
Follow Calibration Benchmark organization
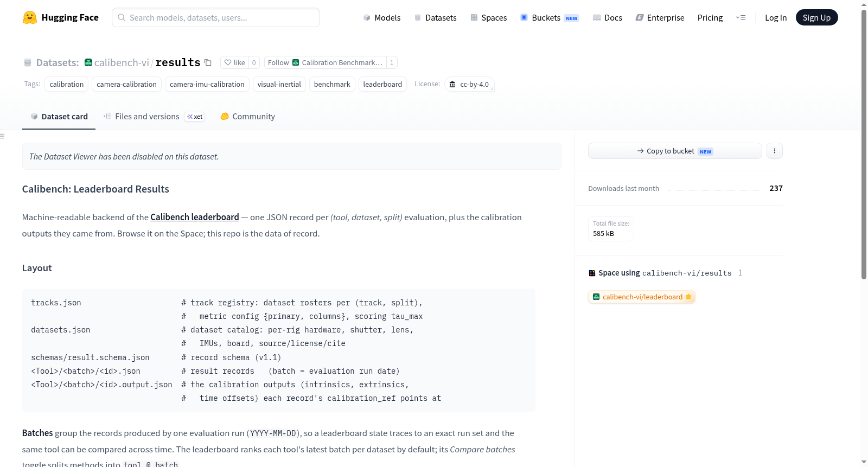coord(324,62)
